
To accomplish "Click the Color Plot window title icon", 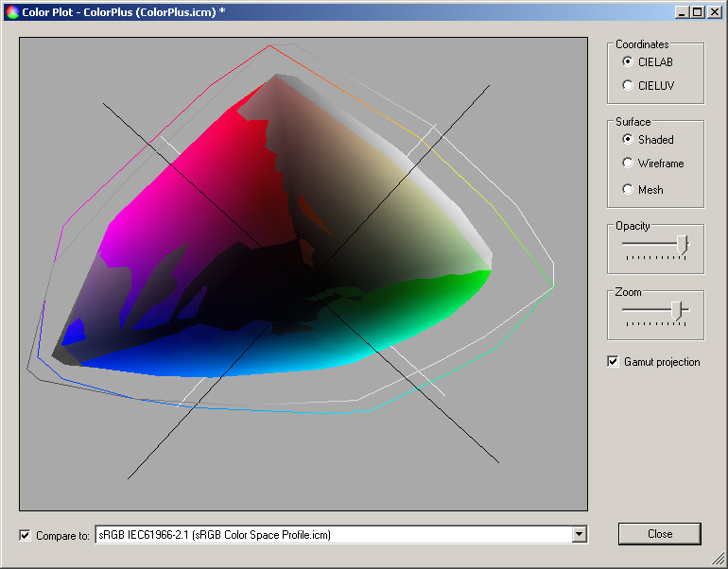I will click(12, 12).
